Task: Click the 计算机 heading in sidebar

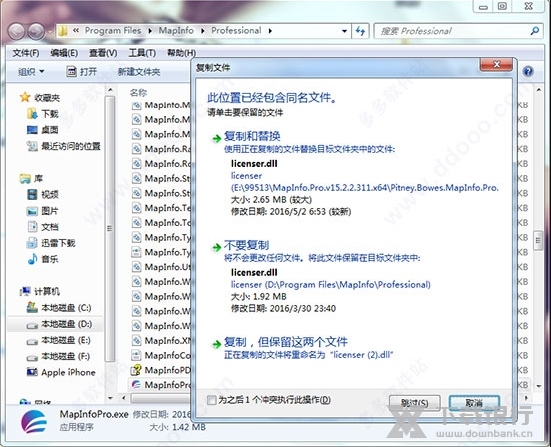Action: (40, 291)
